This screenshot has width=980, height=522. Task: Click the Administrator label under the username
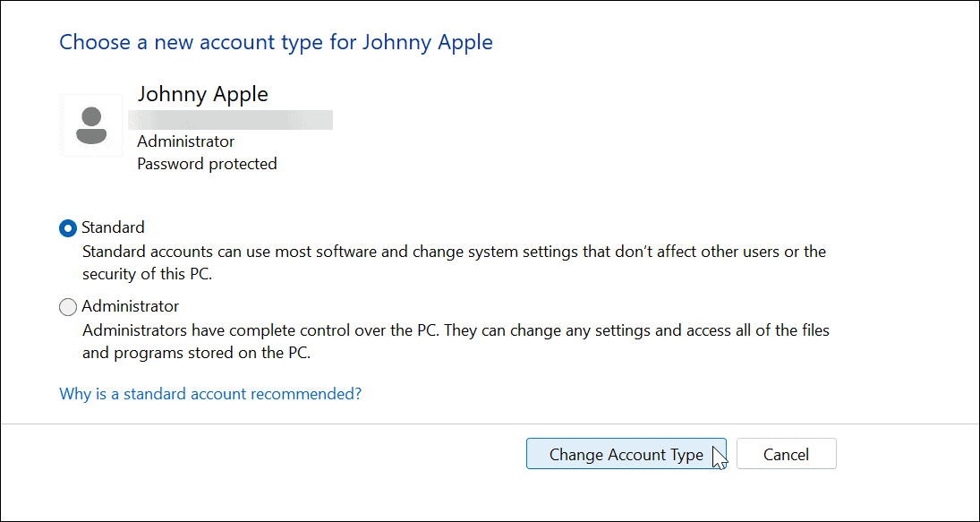(x=184, y=141)
